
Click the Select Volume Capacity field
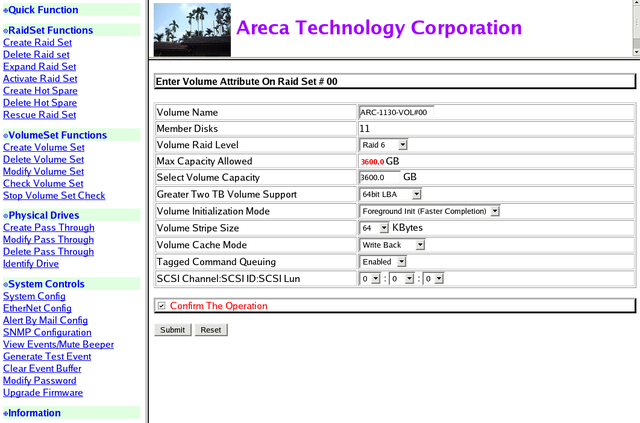pyautogui.click(x=378, y=177)
